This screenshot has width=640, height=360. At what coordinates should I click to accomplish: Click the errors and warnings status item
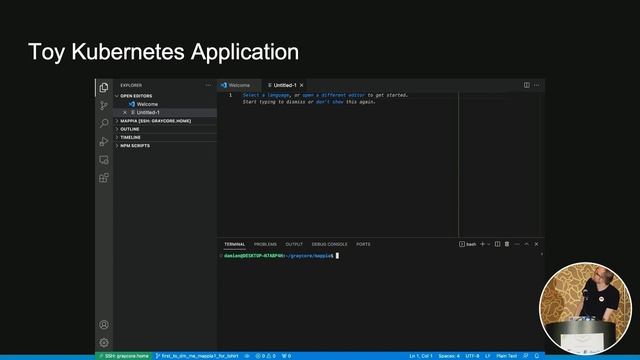(265, 356)
